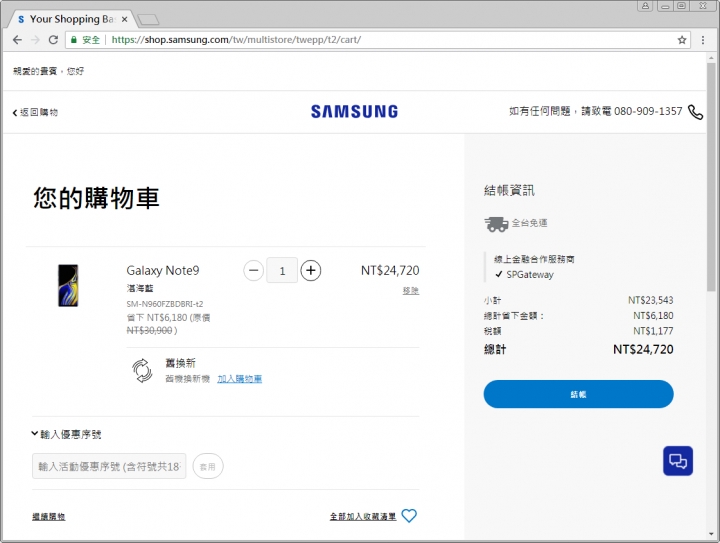This screenshot has height=543, width=720.
Task: Open a new browser tab
Action: (148, 19)
